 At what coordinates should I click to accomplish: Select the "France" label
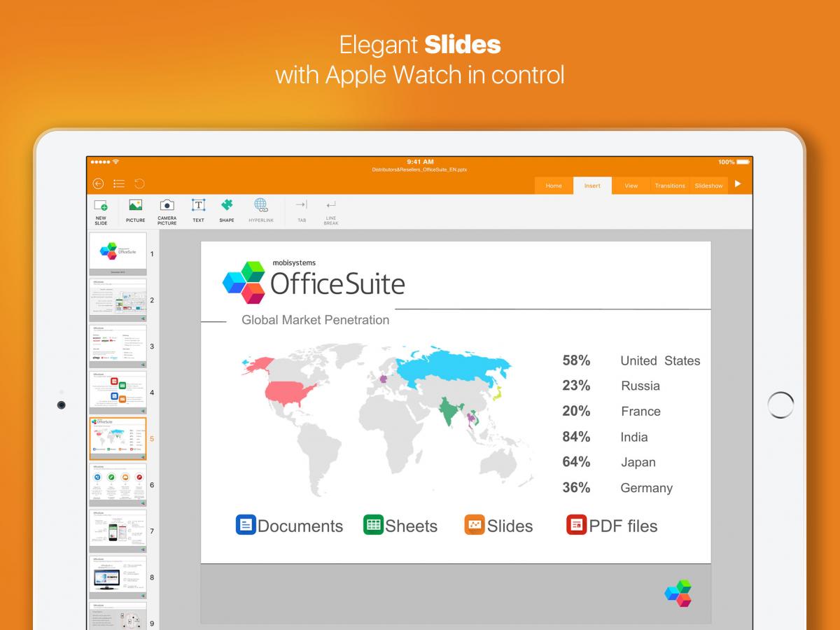640,412
